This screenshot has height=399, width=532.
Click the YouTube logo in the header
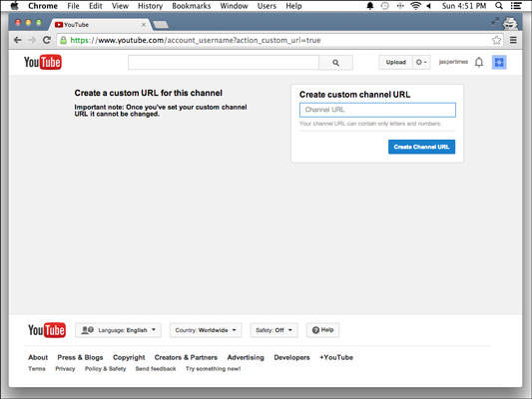coord(42,62)
